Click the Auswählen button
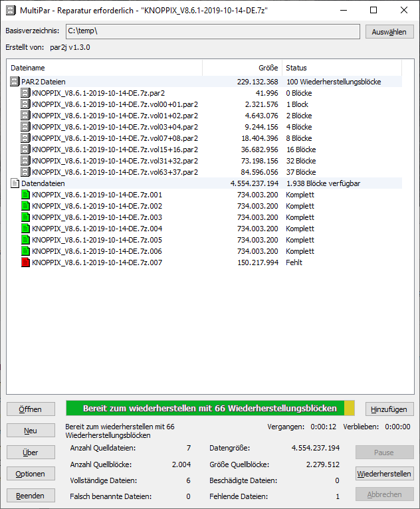 pos(389,32)
